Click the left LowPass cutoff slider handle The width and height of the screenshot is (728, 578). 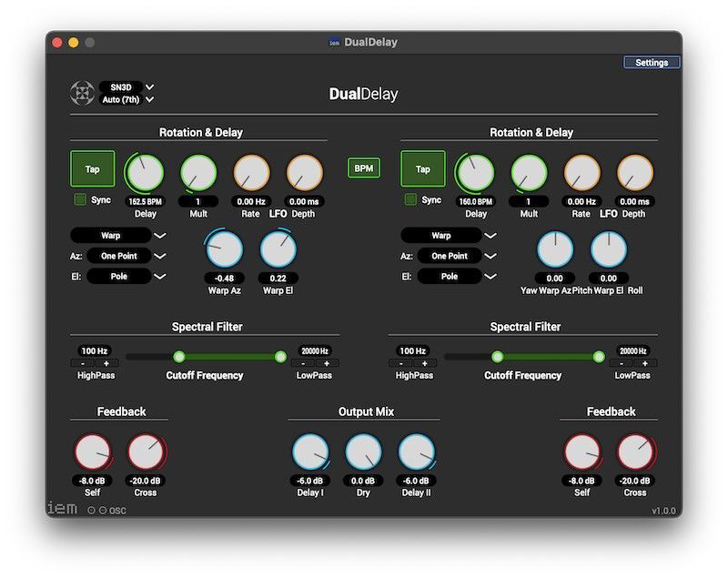[280, 357]
